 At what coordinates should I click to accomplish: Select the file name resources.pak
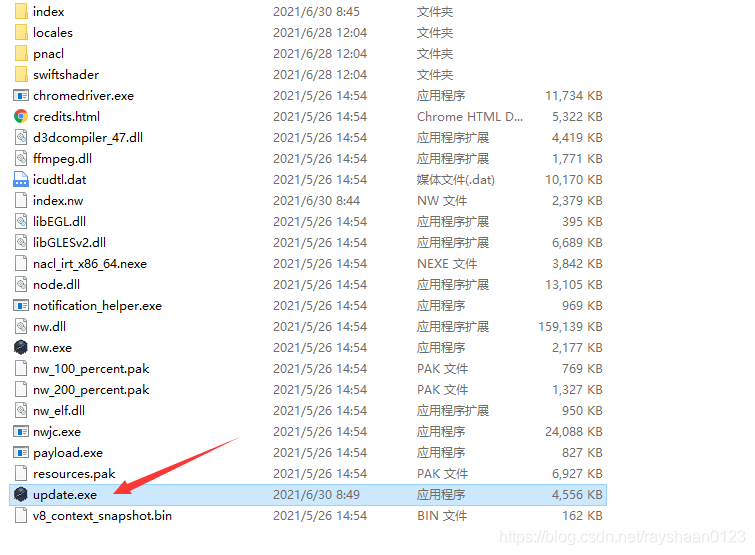74,474
